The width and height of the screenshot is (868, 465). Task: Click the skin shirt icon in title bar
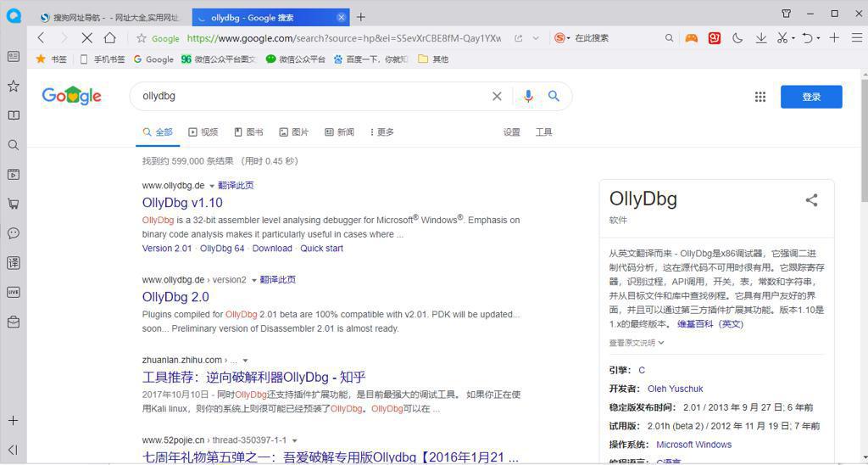coord(786,14)
